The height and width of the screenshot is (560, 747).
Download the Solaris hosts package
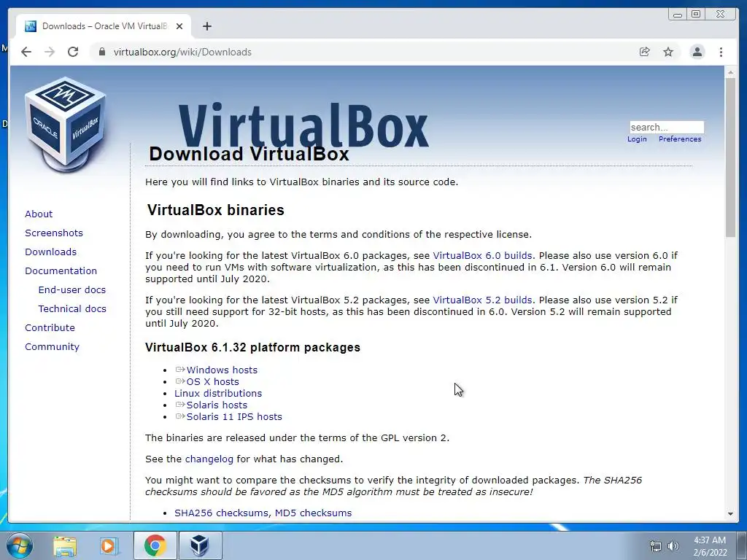tap(217, 405)
